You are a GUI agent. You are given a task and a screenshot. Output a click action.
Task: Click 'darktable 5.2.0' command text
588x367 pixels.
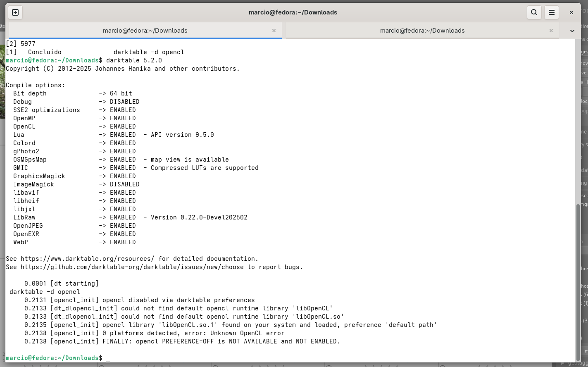tap(134, 60)
